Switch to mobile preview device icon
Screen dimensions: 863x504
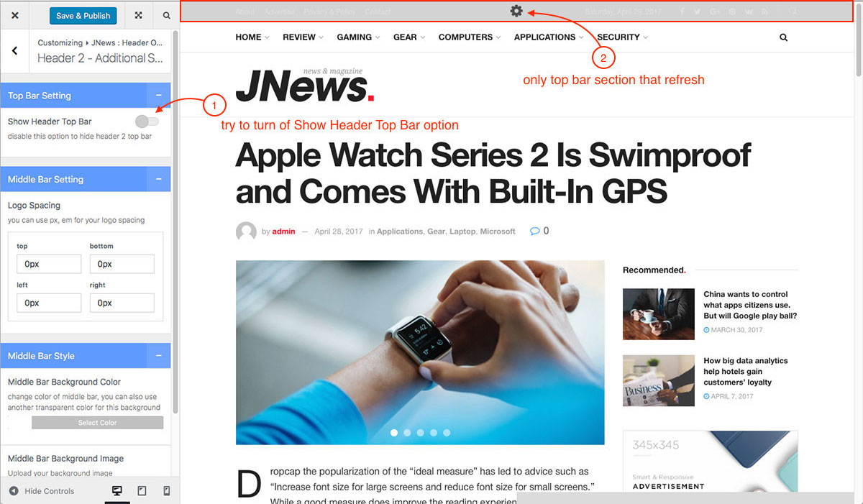click(167, 491)
